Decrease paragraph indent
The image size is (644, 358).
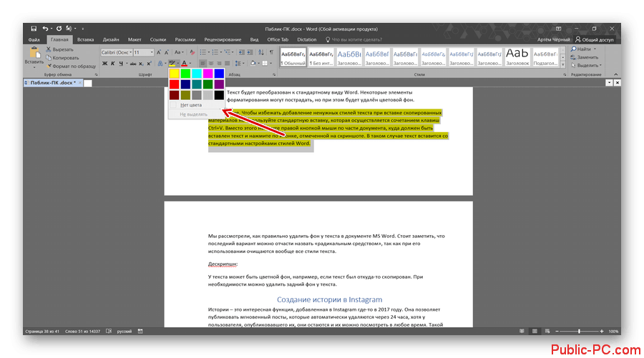click(242, 52)
